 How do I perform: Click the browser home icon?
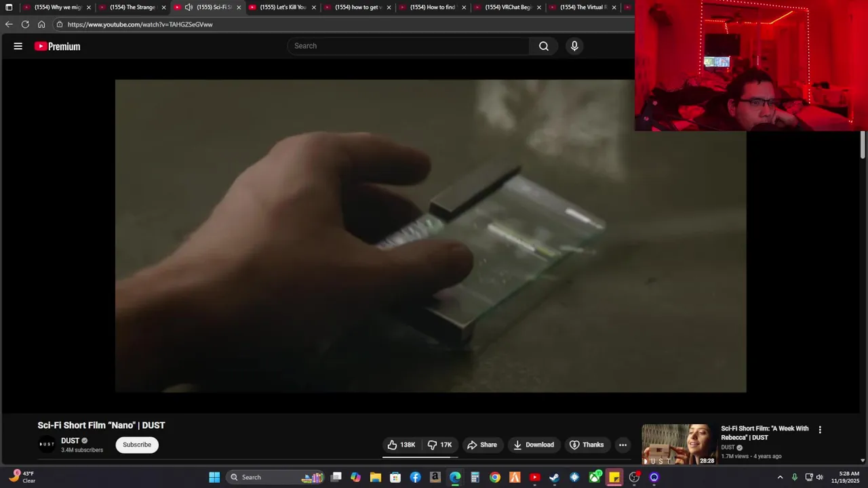click(41, 24)
